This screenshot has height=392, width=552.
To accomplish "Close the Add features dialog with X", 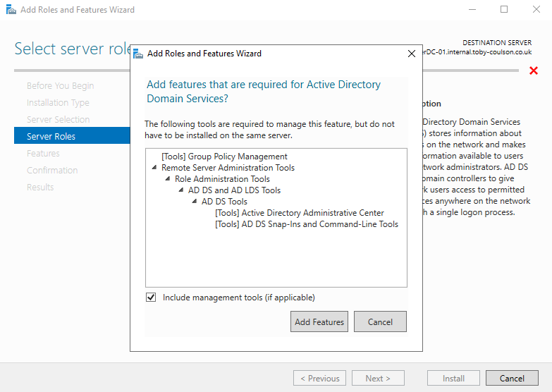I will (412, 54).
